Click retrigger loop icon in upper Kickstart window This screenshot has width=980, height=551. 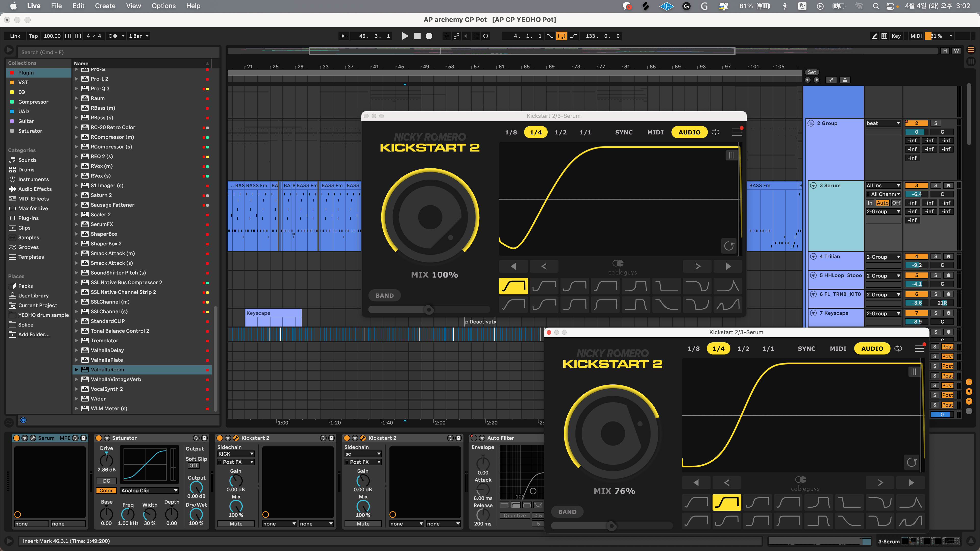(x=716, y=132)
